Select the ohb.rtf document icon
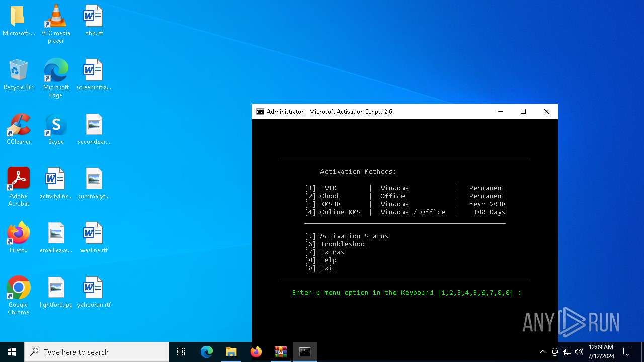644x362 pixels. coord(94,21)
